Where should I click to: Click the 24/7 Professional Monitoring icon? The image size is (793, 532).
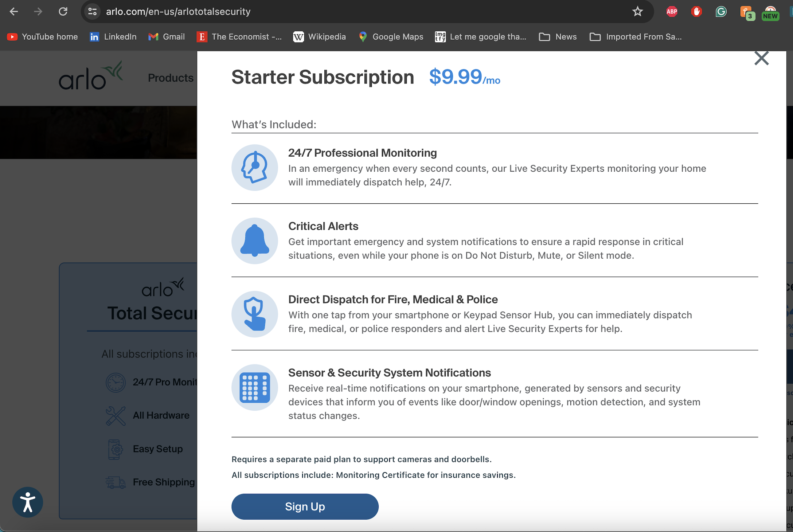(x=255, y=168)
